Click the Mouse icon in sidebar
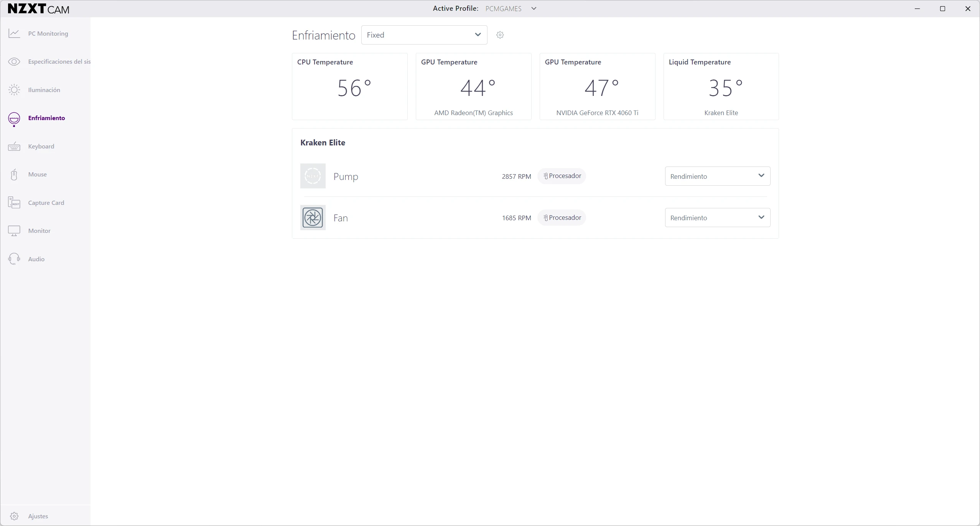Image resolution: width=980 pixels, height=526 pixels. point(14,175)
